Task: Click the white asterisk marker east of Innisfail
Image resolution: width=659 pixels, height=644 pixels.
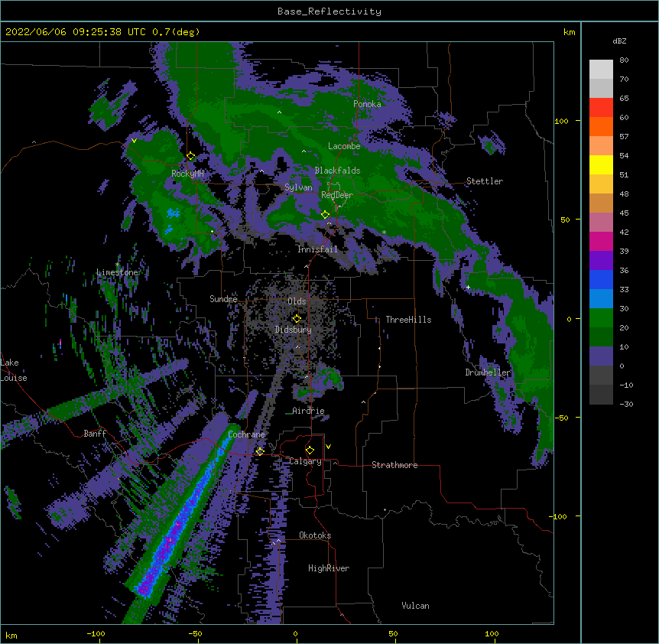Action: 384,232
